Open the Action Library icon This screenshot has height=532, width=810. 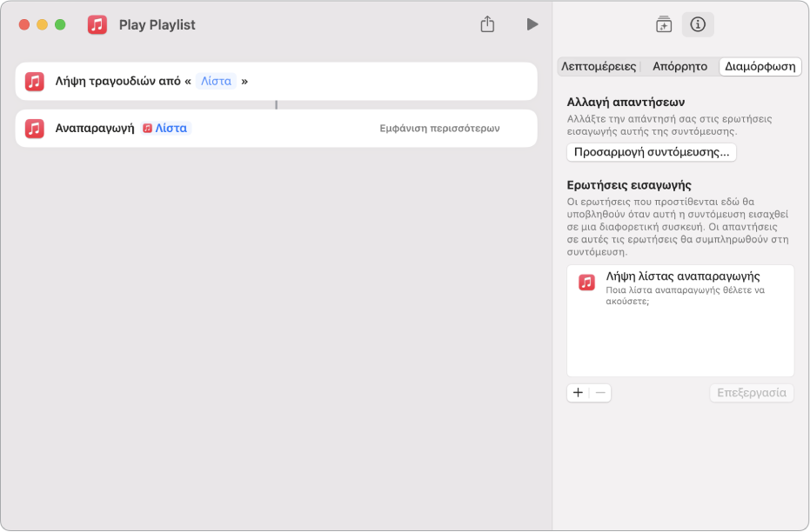(x=664, y=24)
